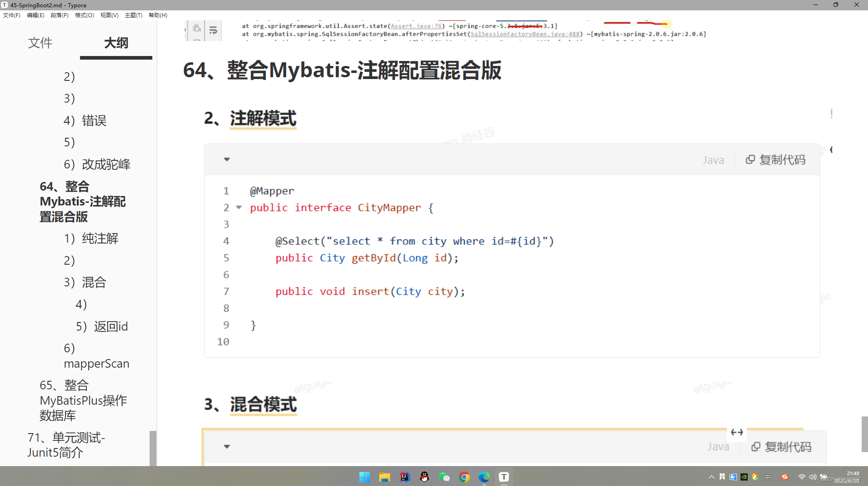This screenshot has height=486, width=868.
Task: Jump to outline item 3）混合
Action: [x=85, y=282]
